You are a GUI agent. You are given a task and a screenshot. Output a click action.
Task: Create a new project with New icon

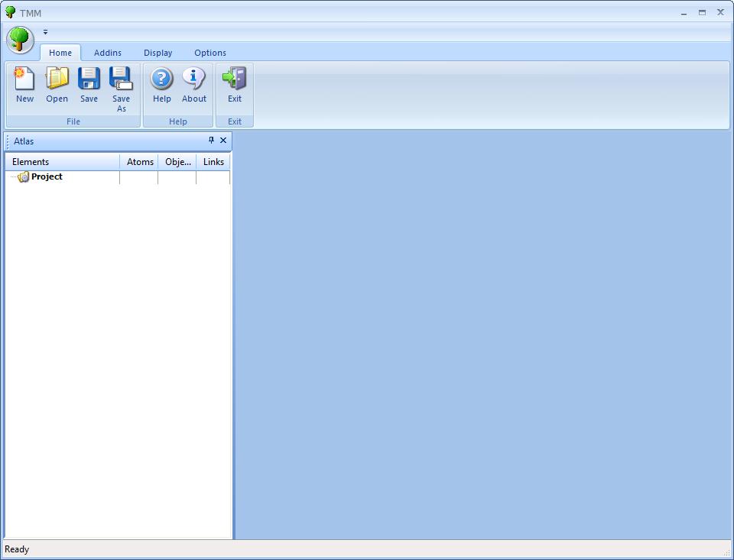24,85
